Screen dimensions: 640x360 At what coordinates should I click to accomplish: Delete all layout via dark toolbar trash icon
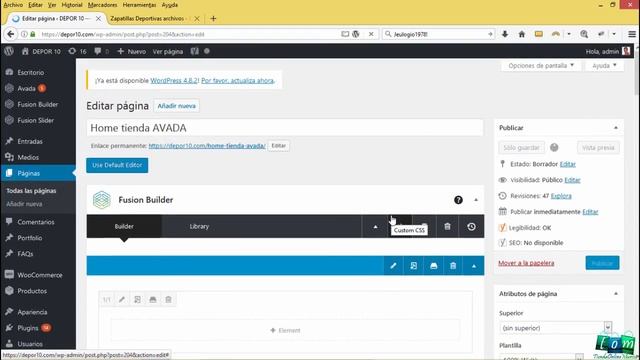(x=447, y=227)
